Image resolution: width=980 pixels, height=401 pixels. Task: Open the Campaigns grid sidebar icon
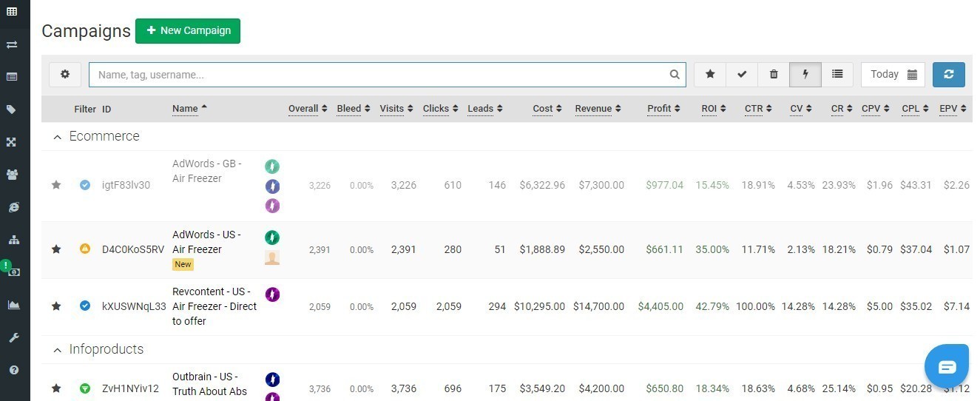12,11
